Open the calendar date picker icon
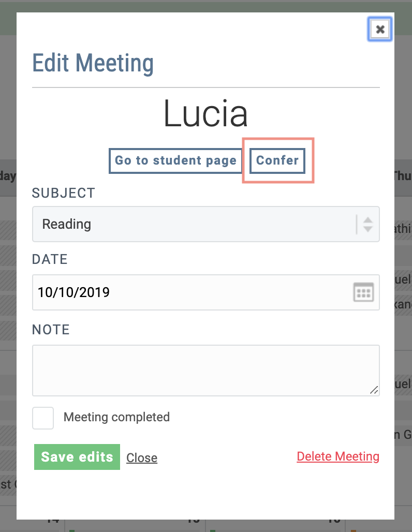The width and height of the screenshot is (412, 532). coord(363,292)
